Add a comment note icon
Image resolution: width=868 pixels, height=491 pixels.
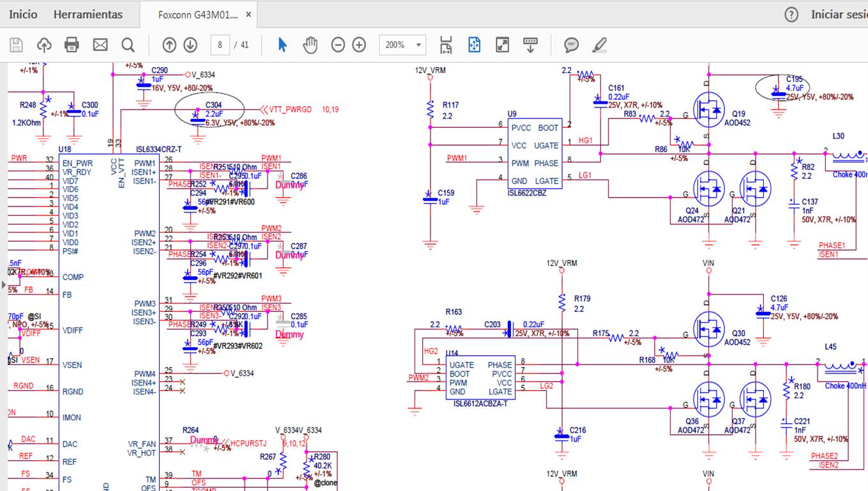pyautogui.click(x=571, y=45)
